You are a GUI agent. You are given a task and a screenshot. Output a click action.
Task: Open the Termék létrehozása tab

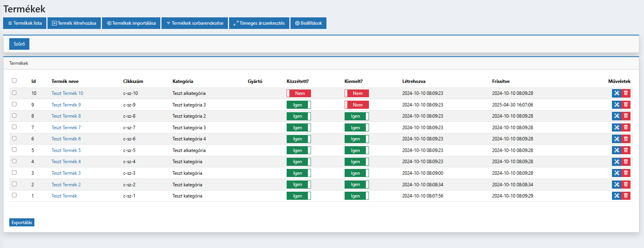tap(74, 23)
